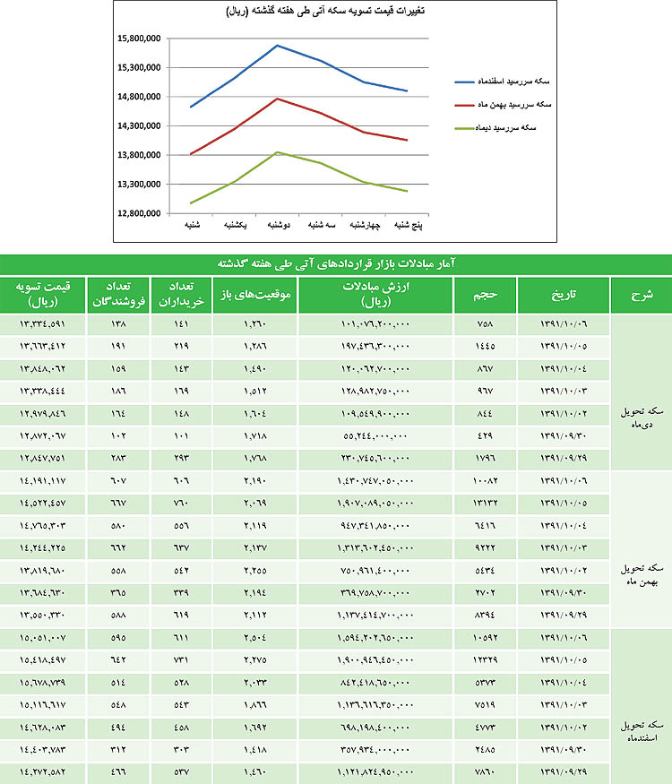Click the settlement price cell ۱۵,۰۵۱,۰۰۷
The height and width of the screenshot is (784, 672).
point(42,638)
